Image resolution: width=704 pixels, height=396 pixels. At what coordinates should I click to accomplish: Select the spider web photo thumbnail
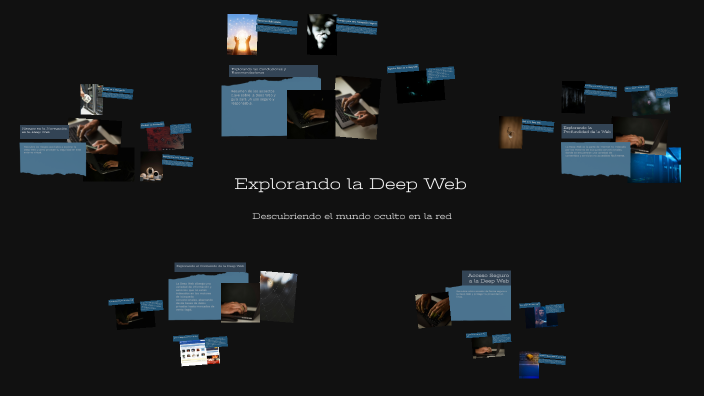coord(278,296)
